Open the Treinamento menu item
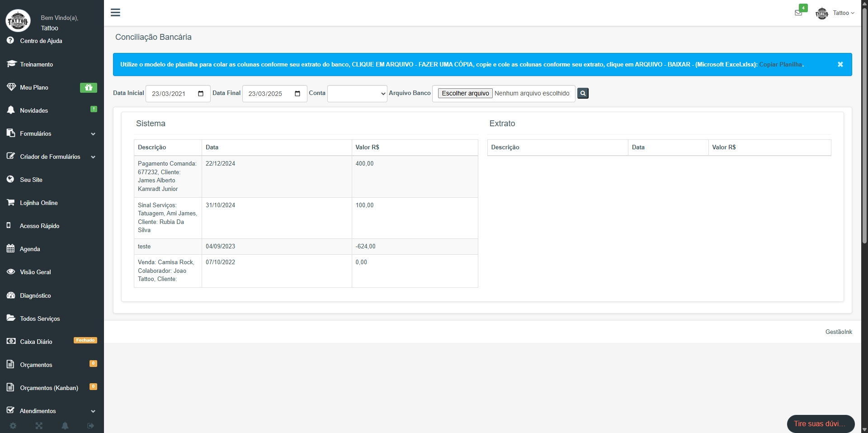Image resolution: width=868 pixels, height=433 pixels. tap(52, 64)
